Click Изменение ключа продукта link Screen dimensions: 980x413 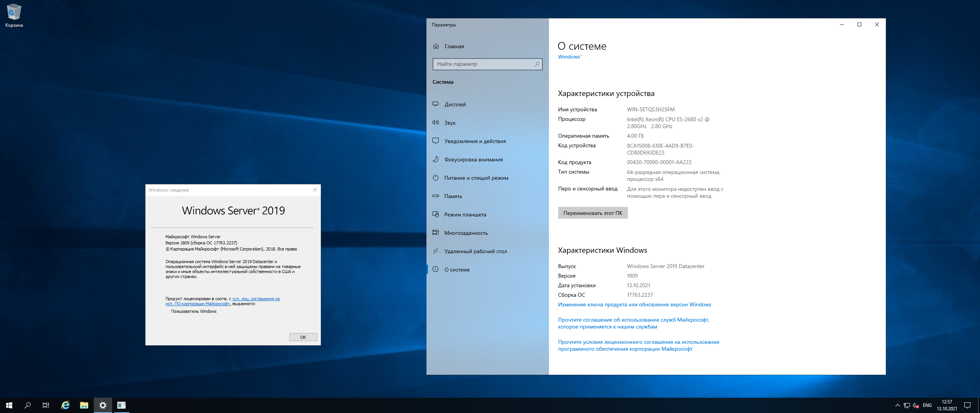[634, 305]
